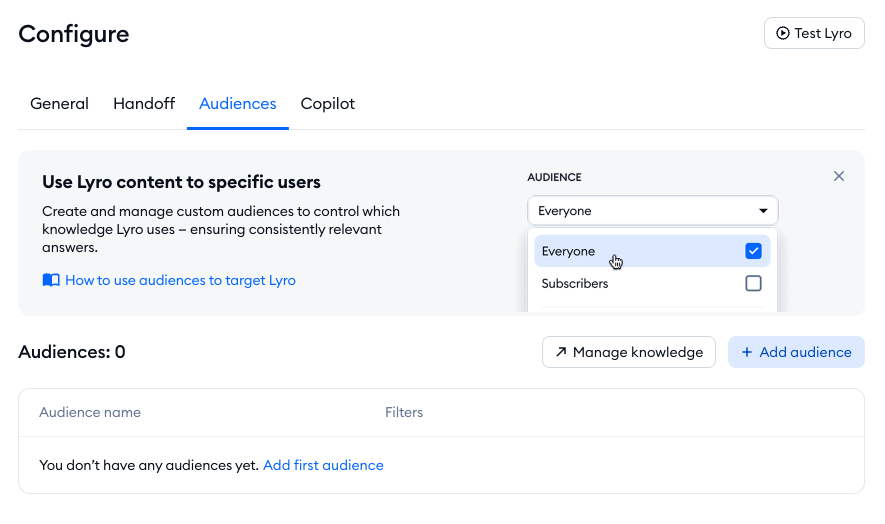The image size is (885, 524).
Task: Click the plus icon on Add audience
Action: (x=746, y=352)
